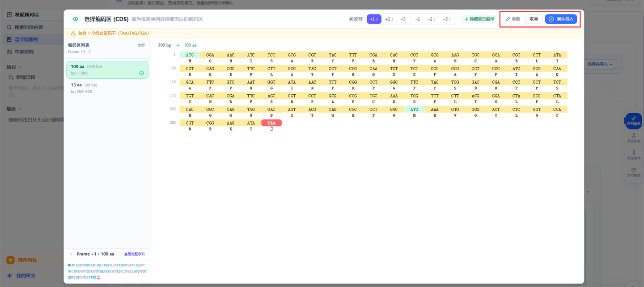Cancel the CDS selection with 取消
The width and height of the screenshot is (644, 287).
(x=534, y=19)
